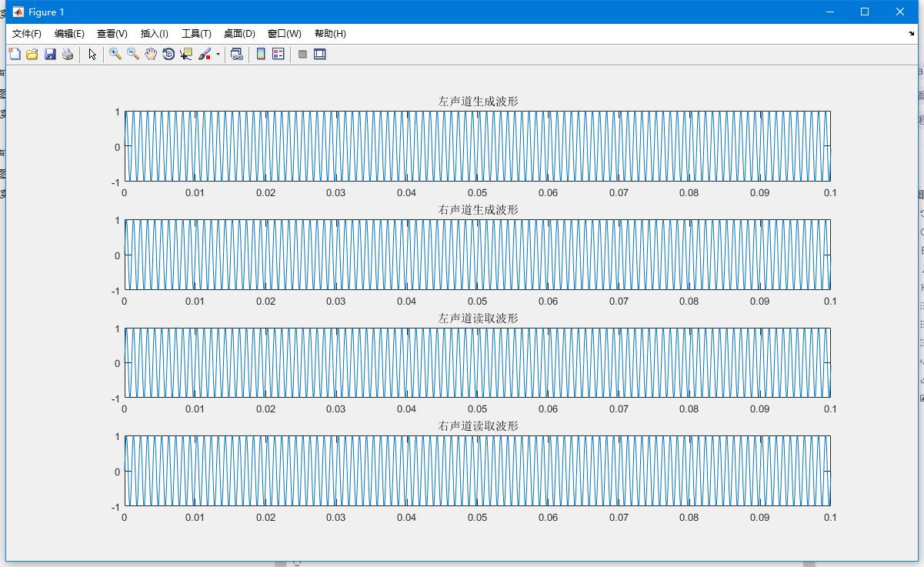924x567 pixels.
Task: Click the 左声道生成波形 plot axes
Action: (477, 146)
